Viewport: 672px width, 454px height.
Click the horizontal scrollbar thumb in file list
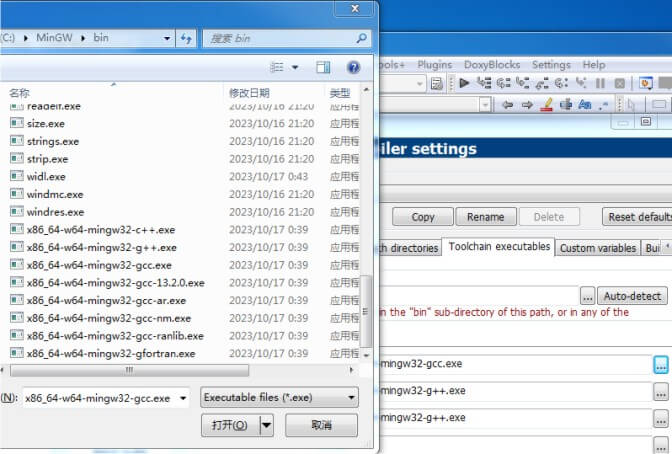pos(129,370)
